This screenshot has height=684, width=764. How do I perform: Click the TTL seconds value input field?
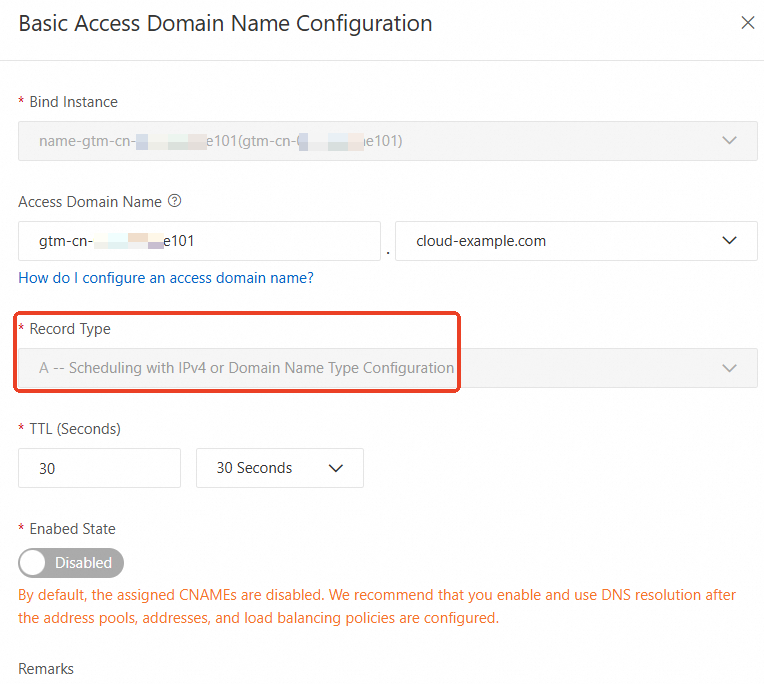(x=99, y=468)
